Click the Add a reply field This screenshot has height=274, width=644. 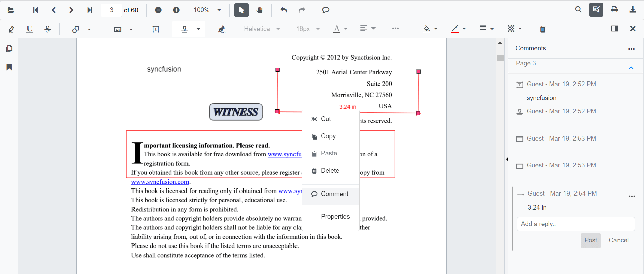[576, 224]
